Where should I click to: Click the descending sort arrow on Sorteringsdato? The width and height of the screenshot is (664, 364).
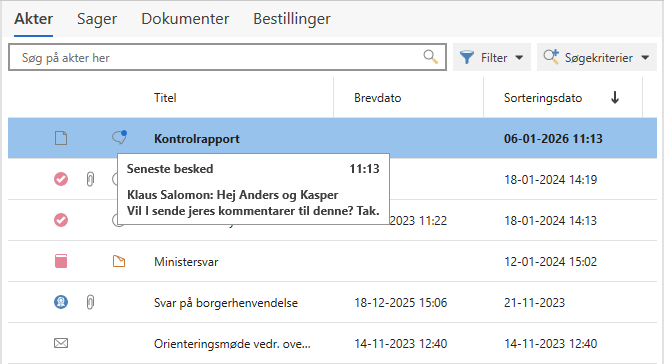615,98
